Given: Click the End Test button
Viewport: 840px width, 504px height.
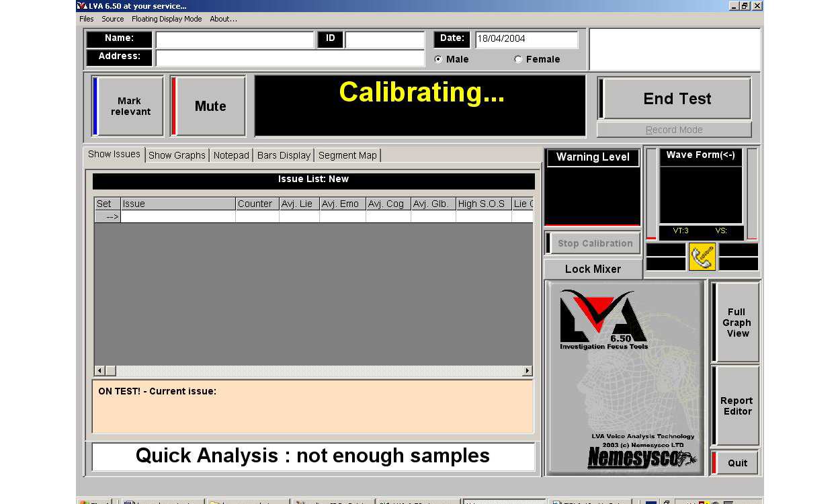Looking at the screenshot, I should point(675,99).
